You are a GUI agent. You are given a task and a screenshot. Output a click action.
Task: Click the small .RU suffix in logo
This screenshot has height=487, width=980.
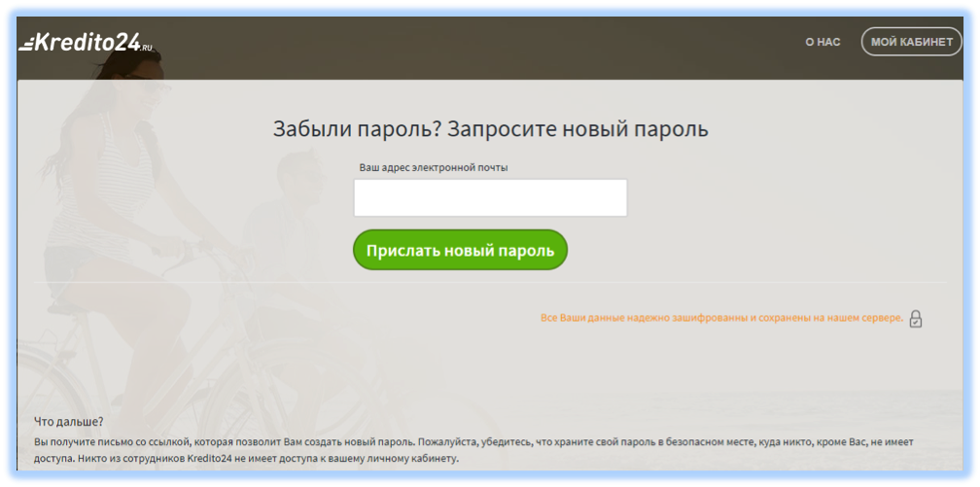[146, 47]
